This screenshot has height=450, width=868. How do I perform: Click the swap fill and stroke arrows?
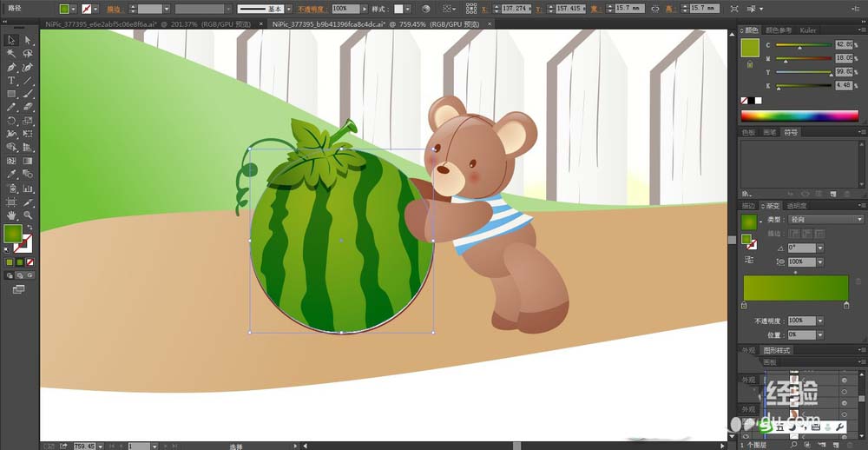tap(30, 228)
